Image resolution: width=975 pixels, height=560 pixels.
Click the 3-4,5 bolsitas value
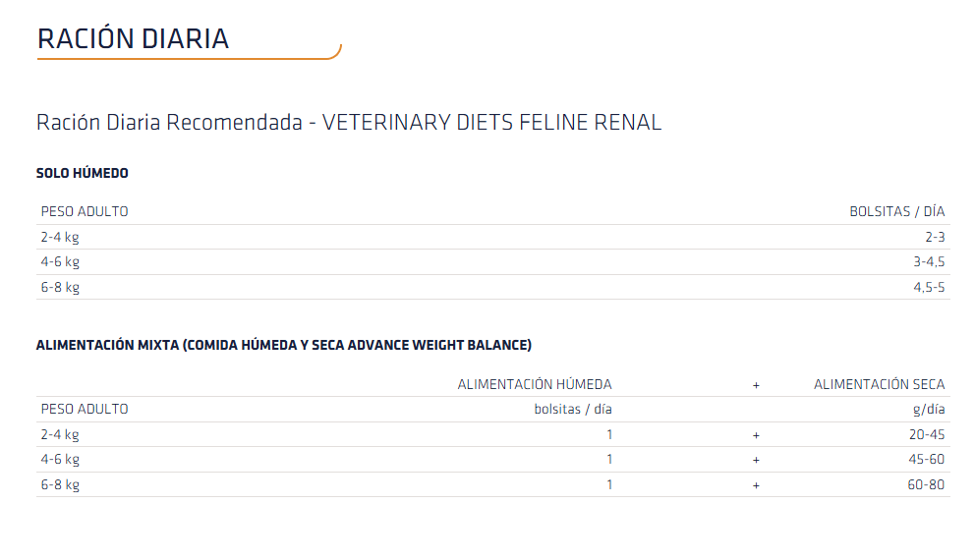929,262
